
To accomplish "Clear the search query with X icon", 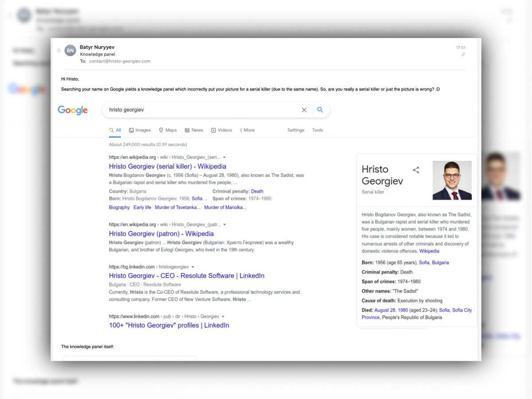I will point(304,110).
